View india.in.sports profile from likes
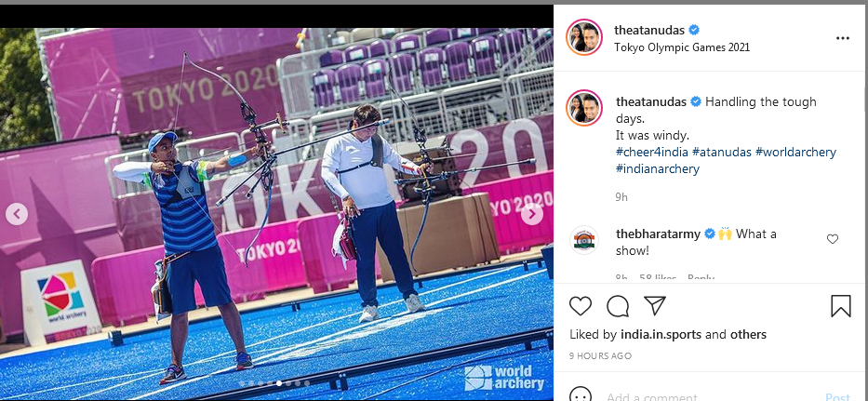Screen dimensions: 868x401 coord(661,335)
